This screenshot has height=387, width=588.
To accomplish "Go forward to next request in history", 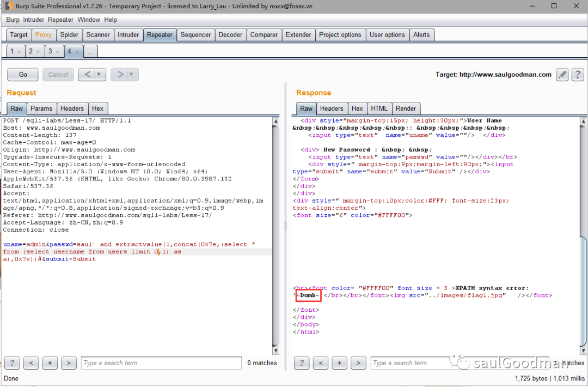I will (120, 74).
